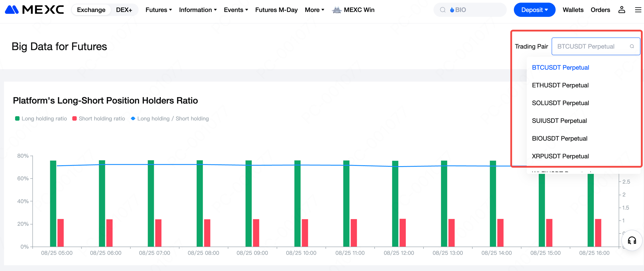644x271 pixels.
Task: Open customer support headset icon
Action: pyautogui.click(x=632, y=240)
